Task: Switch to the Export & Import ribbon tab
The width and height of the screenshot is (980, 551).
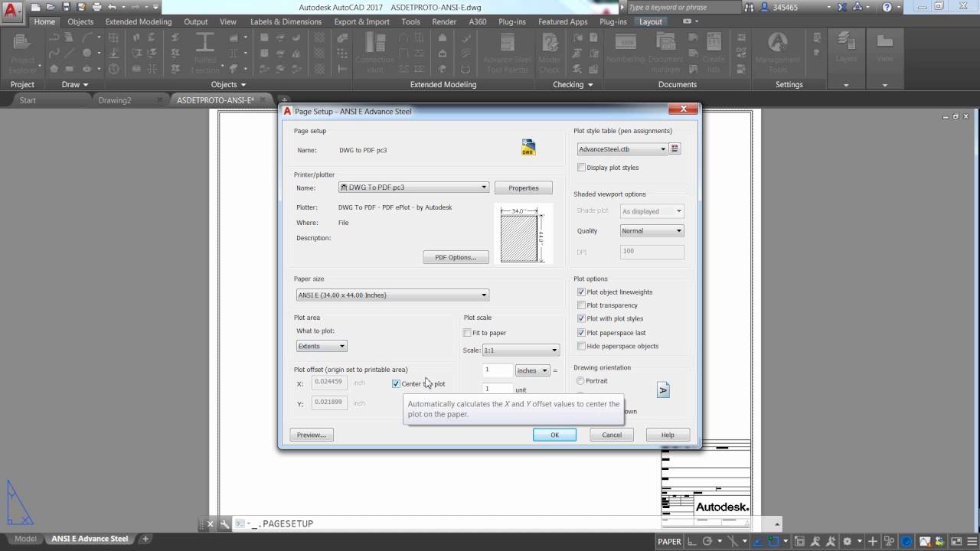Action: pos(361,21)
